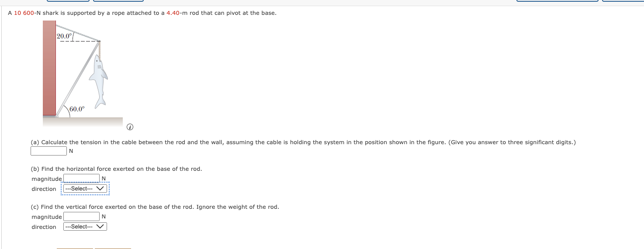Click the info icon below the figure
The image size is (644, 249).
129,128
